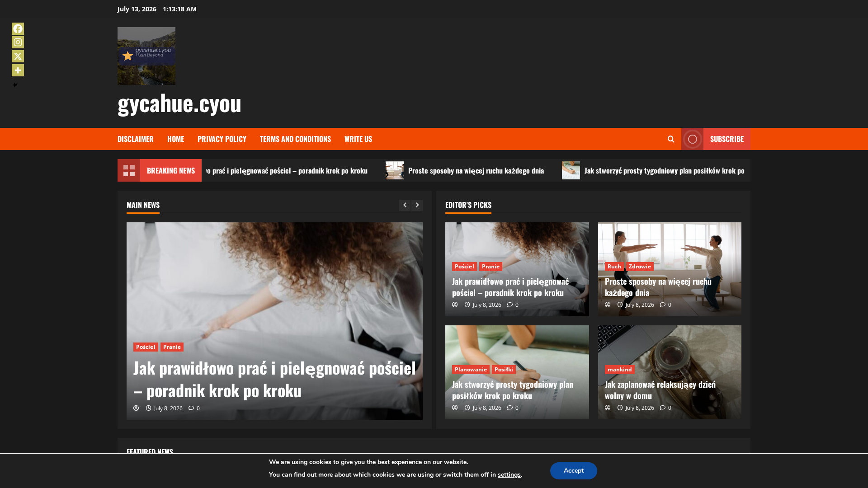This screenshot has height=488, width=868.
Task: Open the main featured pościel article headline
Action: pos(274,379)
